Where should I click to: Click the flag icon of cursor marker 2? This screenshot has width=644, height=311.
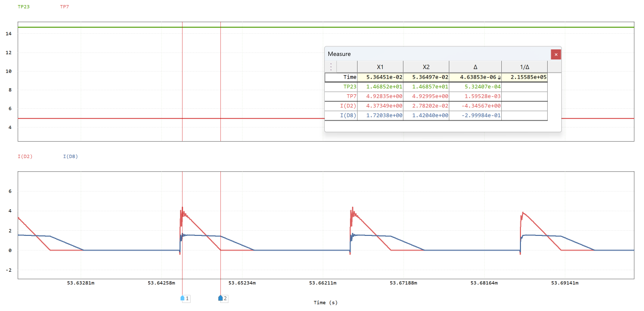(x=220, y=298)
